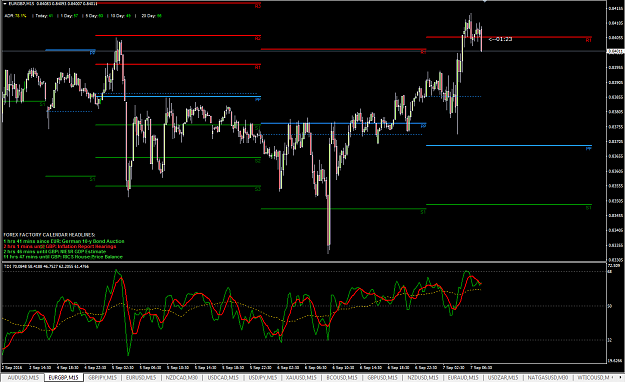
Task: Click the 50 level label in TDI subwindow
Action: (x=610, y=306)
